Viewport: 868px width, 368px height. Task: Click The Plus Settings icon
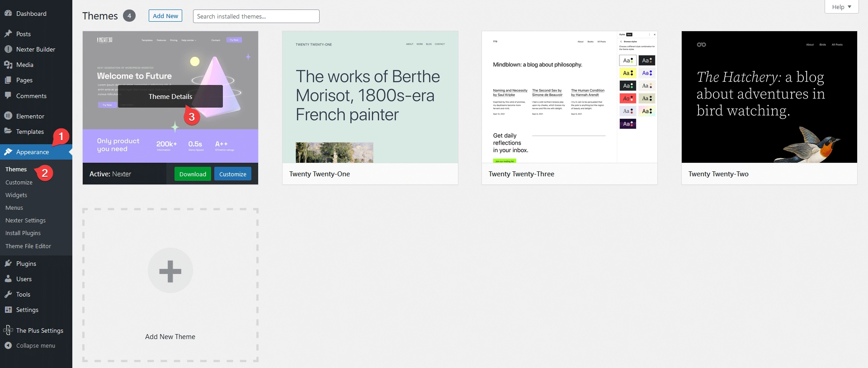(8, 330)
